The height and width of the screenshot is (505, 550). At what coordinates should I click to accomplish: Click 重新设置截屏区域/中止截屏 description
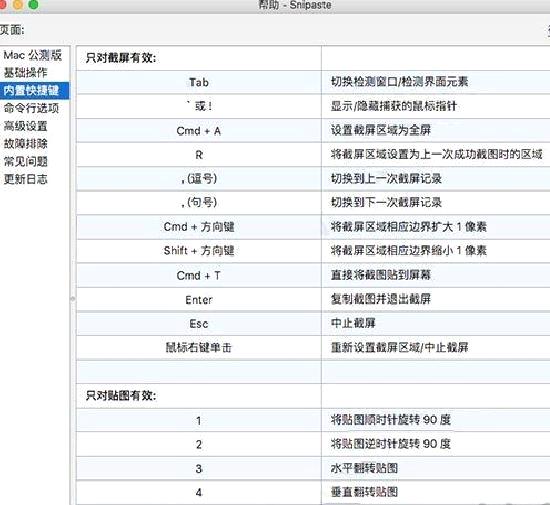point(400,348)
